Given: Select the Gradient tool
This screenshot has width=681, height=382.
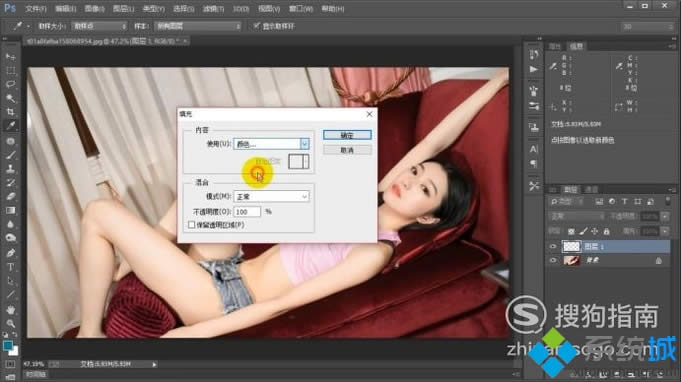Looking at the screenshot, I should pos(10,211).
